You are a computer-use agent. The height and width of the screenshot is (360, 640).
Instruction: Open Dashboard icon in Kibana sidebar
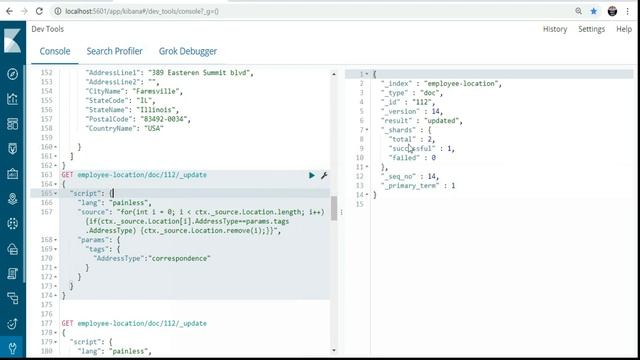point(12,124)
